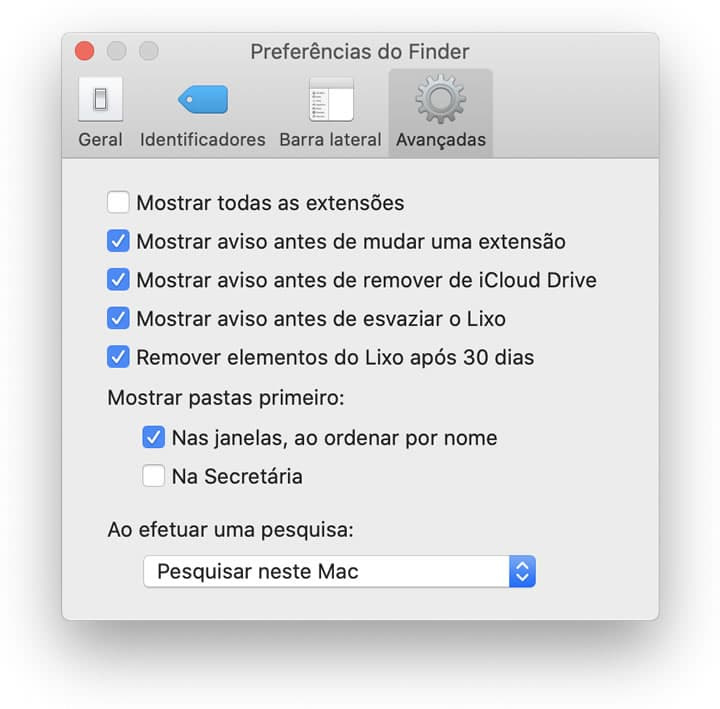Image resolution: width=720 pixels, height=709 pixels.
Task: Turn off warning before emptying the Lixo
Action: (x=119, y=319)
